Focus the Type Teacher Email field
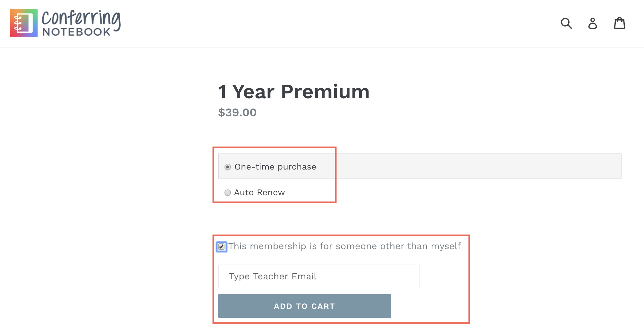The height and width of the screenshot is (332, 644). pyautogui.click(x=319, y=276)
